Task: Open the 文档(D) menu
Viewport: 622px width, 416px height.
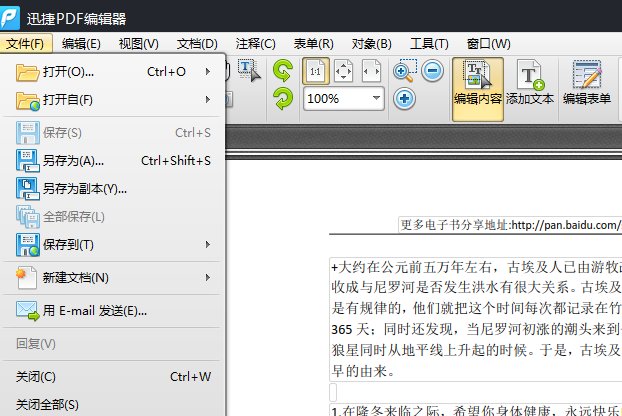Action: [197, 43]
